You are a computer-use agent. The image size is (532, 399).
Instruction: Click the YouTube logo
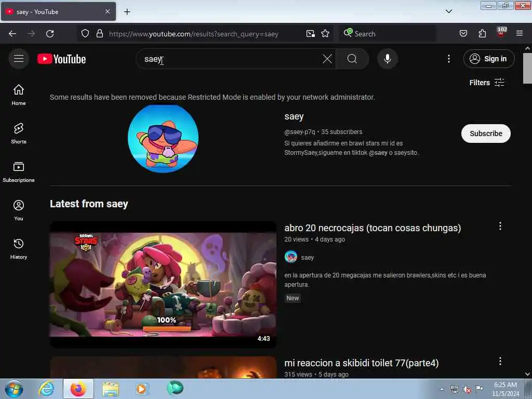point(61,59)
